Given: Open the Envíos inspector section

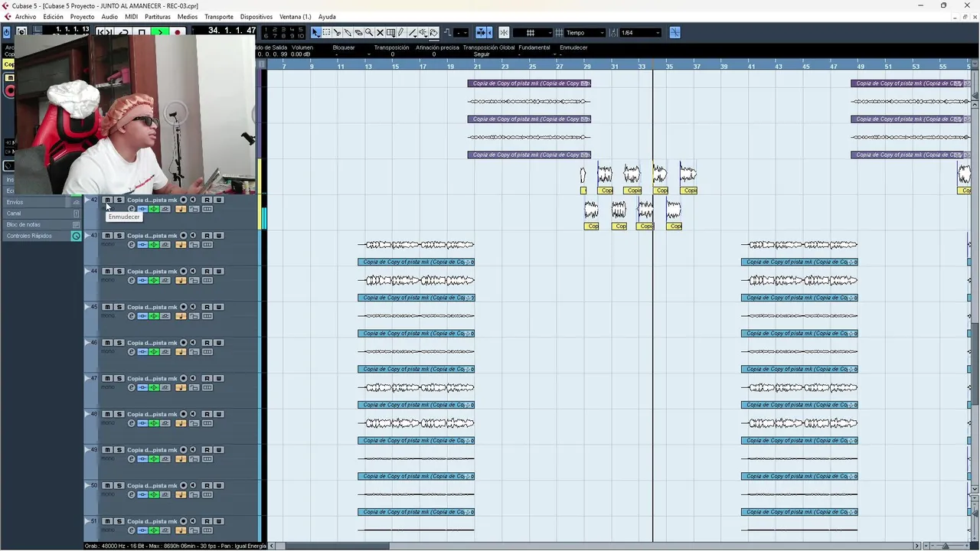Looking at the screenshot, I should (42, 202).
